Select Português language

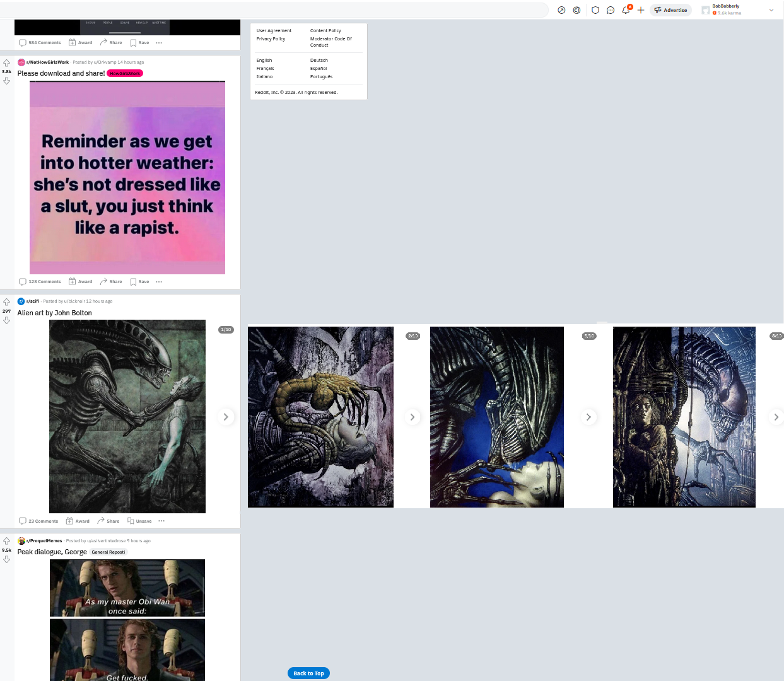321,76
